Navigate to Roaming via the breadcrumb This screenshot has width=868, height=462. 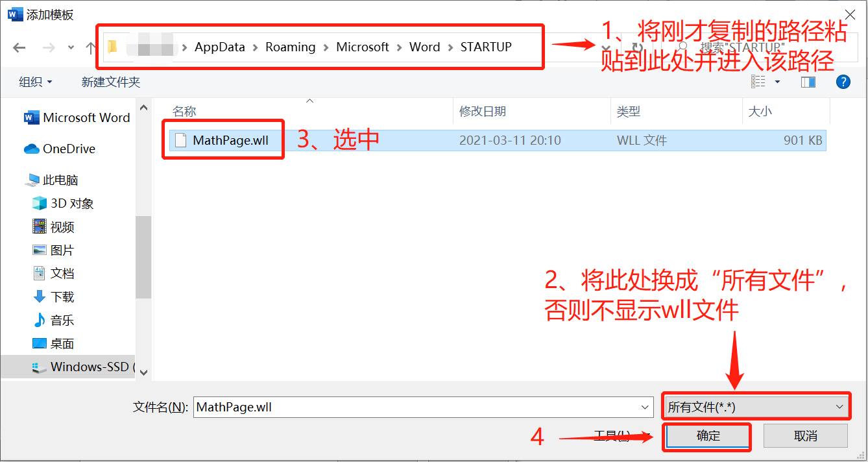[290, 47]
